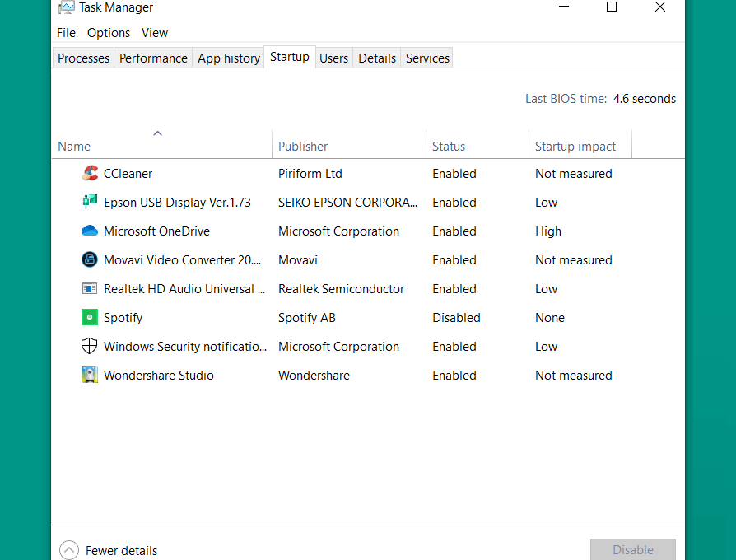Click the Realtek HD Audio icon
736x560 pixels.
[89, 288]
